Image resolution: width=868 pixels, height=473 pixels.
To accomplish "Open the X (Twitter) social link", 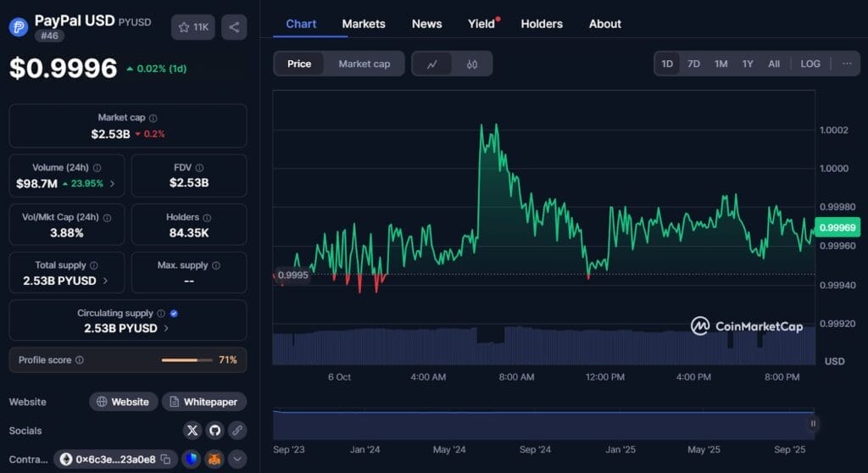I will pos(192,431).
